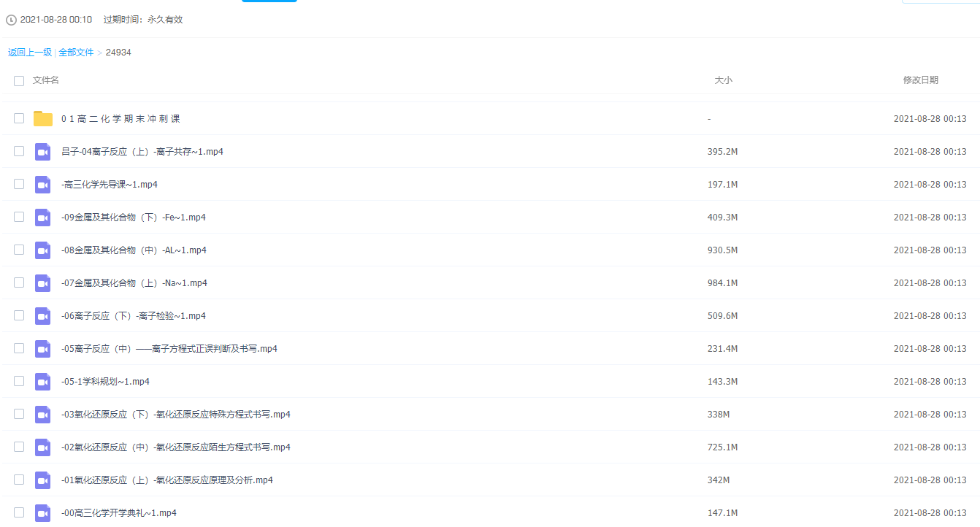Screen dimensions: 980x527
Task: Toggle the select-all checkbox beside 文件名
Action: [x=19, y=80]
